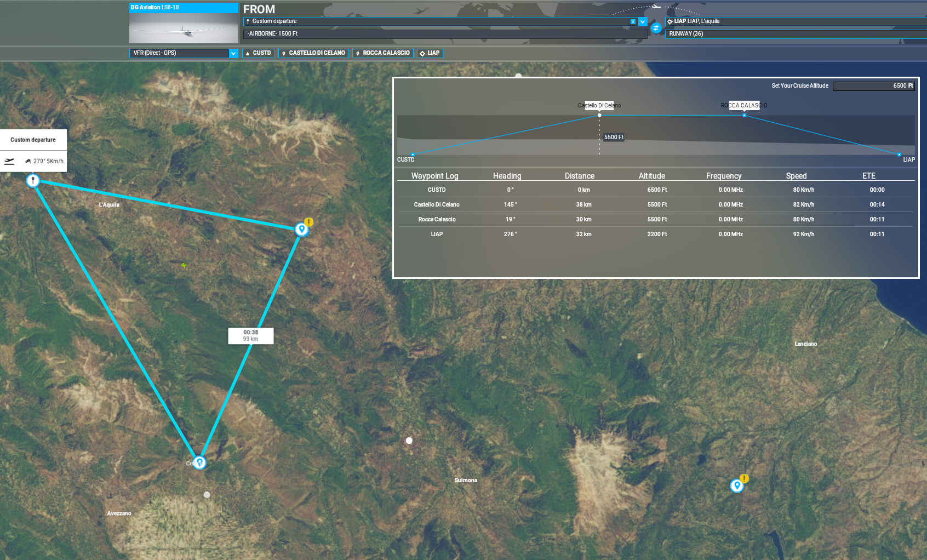Viewport: 927px width, 560px height.
Task: Edit the cruise altitude 6500 Ft field
Action: (873, 86)
